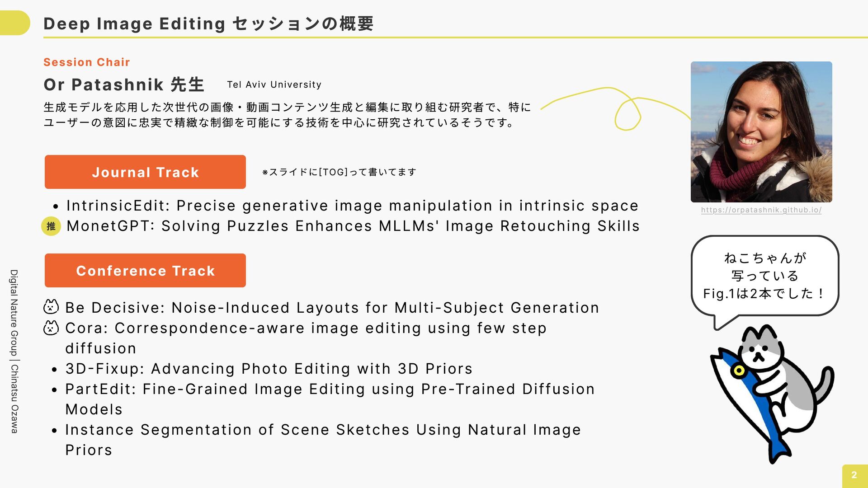Click the yellow 推 badge next to MonetGPT
The width and height of the screenshot is (868, 488).
tap(51, 226)
